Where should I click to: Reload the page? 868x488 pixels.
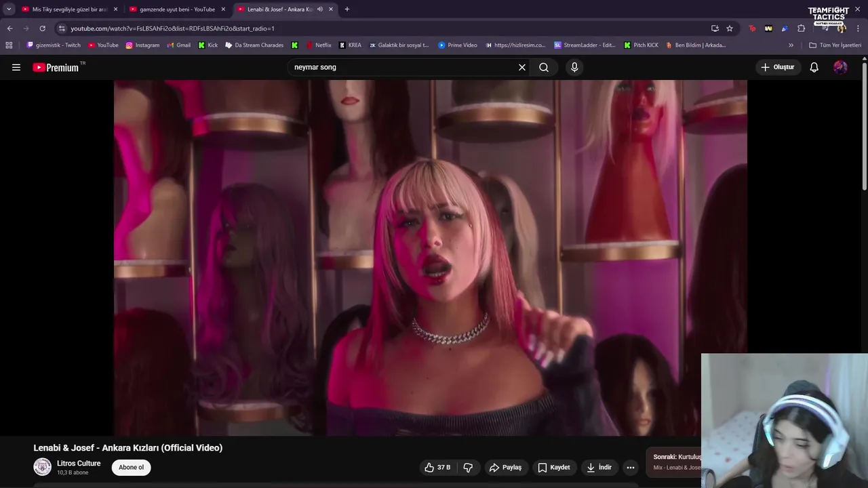pos(42,28)
